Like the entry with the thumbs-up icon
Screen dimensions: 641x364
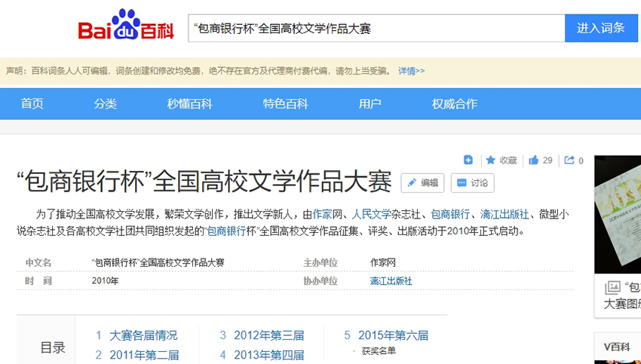click(533, 160)
